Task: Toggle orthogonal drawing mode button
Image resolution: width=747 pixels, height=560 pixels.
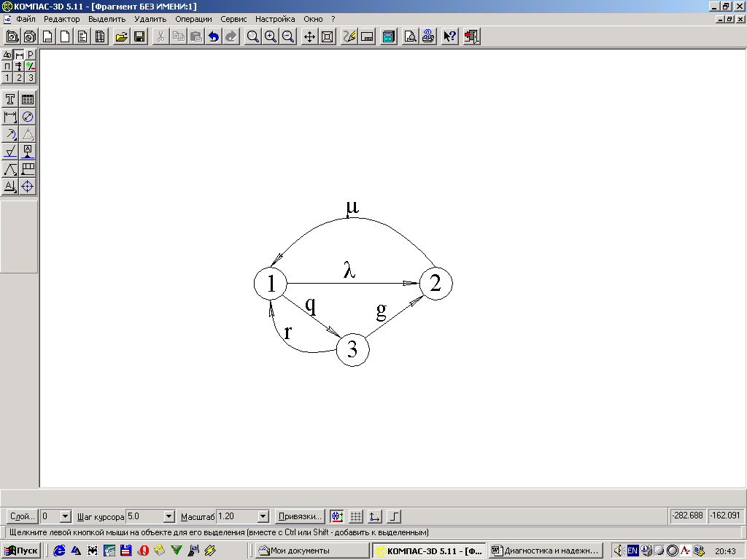Action: [394, 516]
